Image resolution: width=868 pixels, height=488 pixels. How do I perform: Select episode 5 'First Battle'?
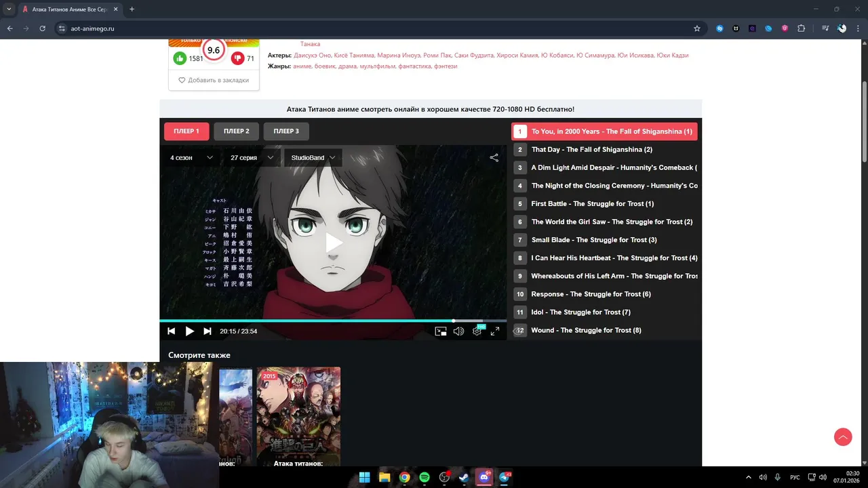604,204
